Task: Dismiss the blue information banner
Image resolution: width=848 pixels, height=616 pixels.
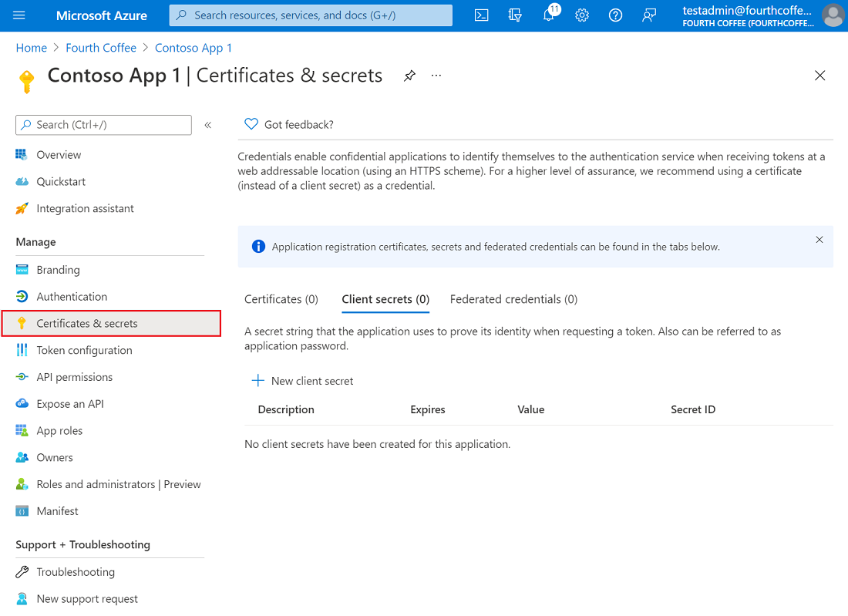Action: [819, 240]
